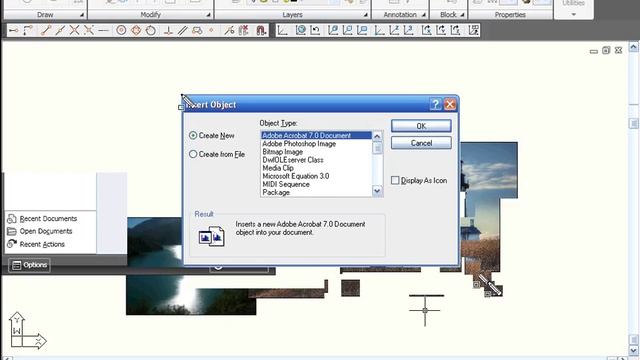Image resolution: width=640 pixels, height=360 pixels.
Task: Select Bitmap Image object type
Action: (316, 152)
